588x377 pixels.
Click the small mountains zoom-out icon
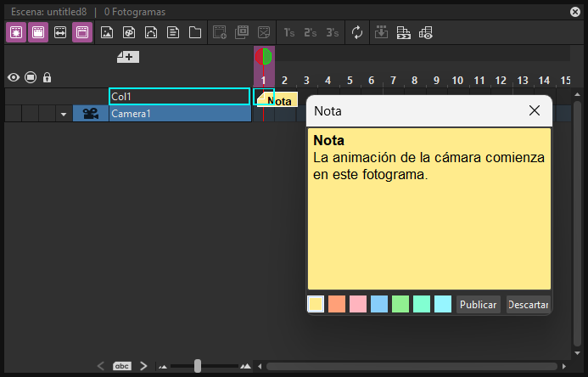tap(163, 367)
